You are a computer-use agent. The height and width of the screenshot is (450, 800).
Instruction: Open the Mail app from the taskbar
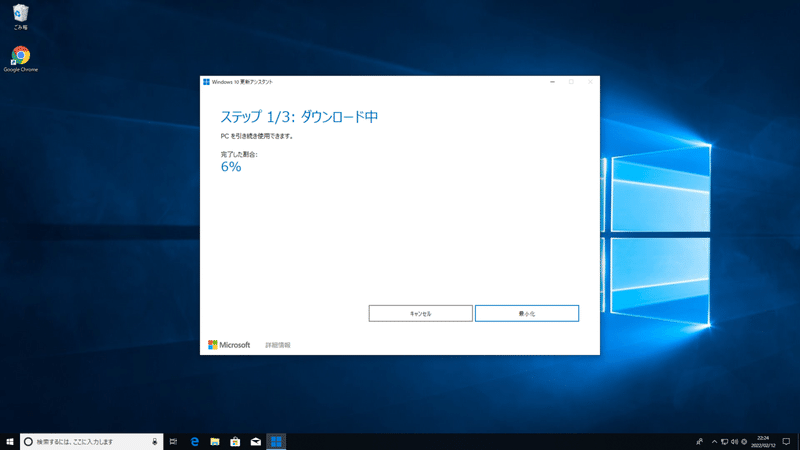coord(256,441)
